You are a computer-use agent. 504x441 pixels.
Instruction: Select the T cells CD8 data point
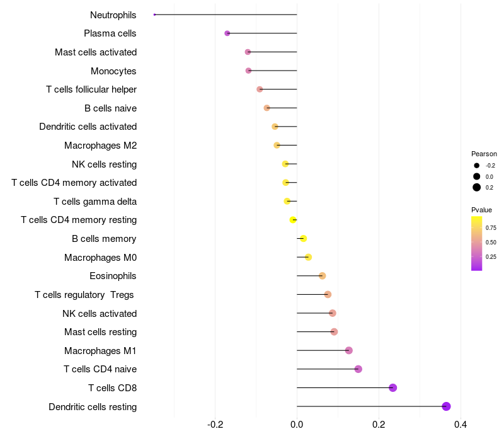click(x=392, y=387)
